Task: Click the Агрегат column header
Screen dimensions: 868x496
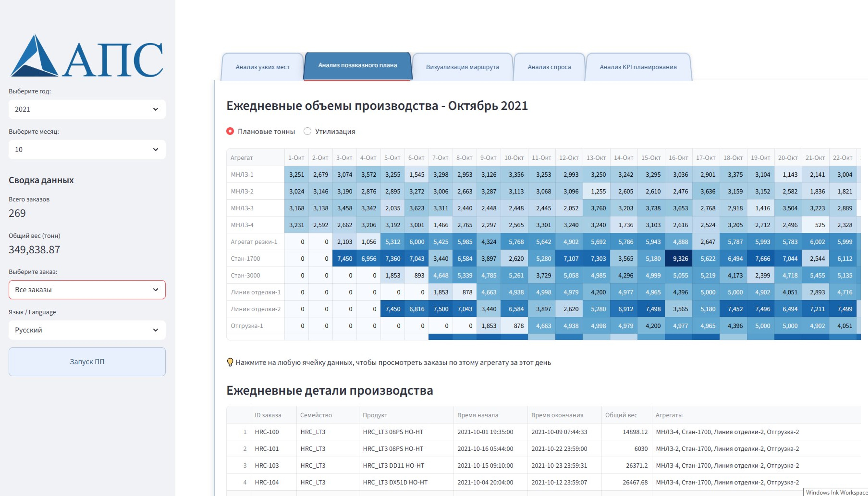Action: pos(242,158)
